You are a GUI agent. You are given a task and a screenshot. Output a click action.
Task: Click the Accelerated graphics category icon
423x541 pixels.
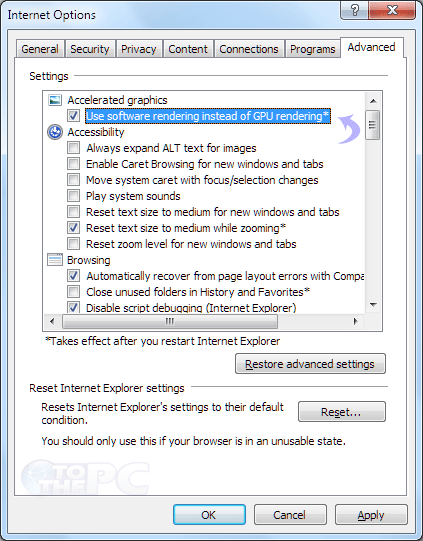55,100
